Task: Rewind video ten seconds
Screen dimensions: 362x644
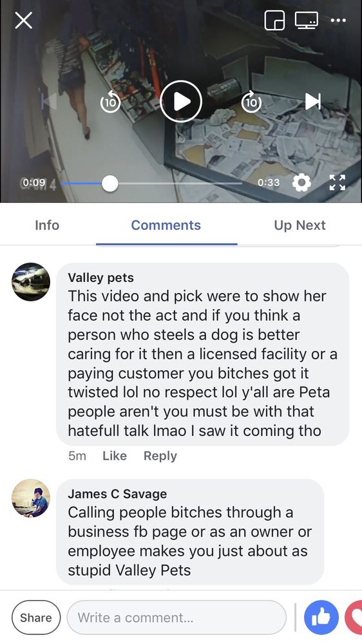Action: pyautogui.click(x=110, y=102)
